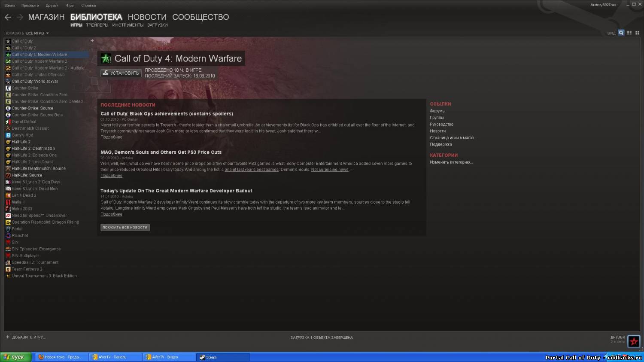Switch to the Новости tab
The width and height of the screenshot is (644, 362).
coord(147,17)
